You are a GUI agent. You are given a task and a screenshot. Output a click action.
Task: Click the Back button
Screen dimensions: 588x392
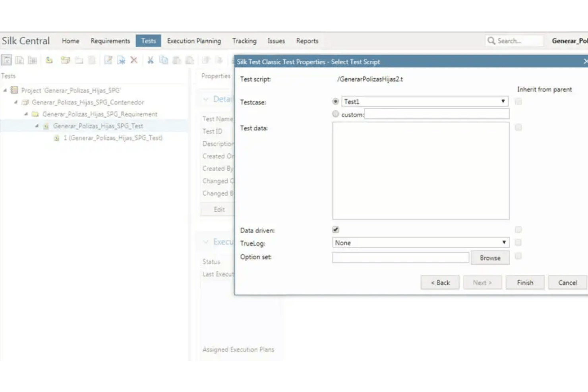coord(440,283)
